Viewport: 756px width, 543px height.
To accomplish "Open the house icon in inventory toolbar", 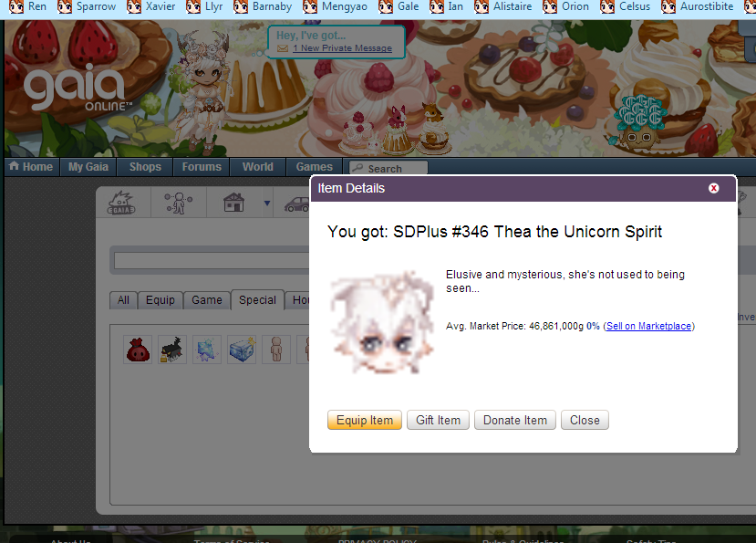I will [x=233, y=203].
